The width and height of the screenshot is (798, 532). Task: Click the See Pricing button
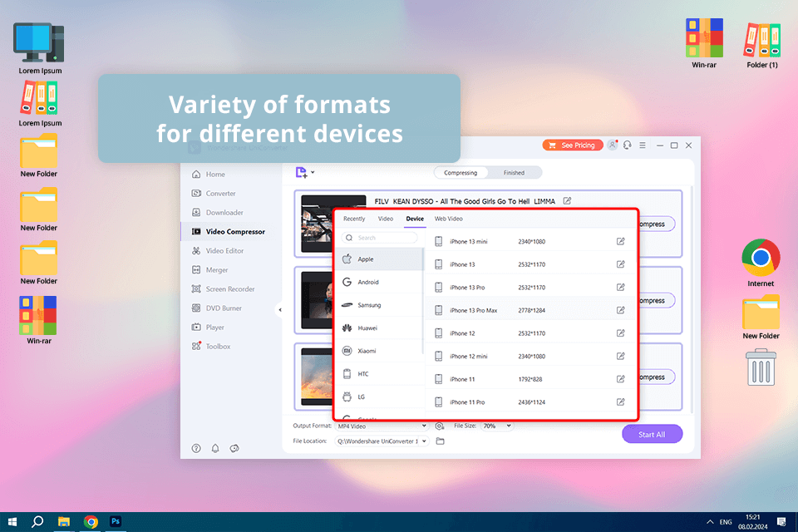[573, 145]
